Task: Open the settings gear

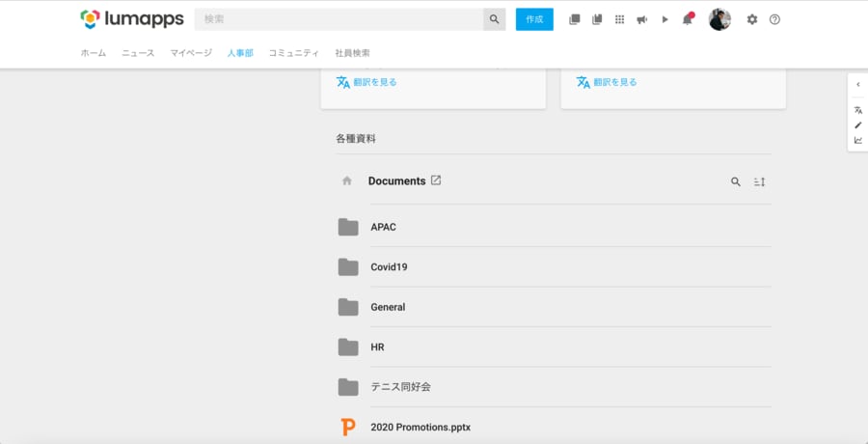Action: click(752, 19)
